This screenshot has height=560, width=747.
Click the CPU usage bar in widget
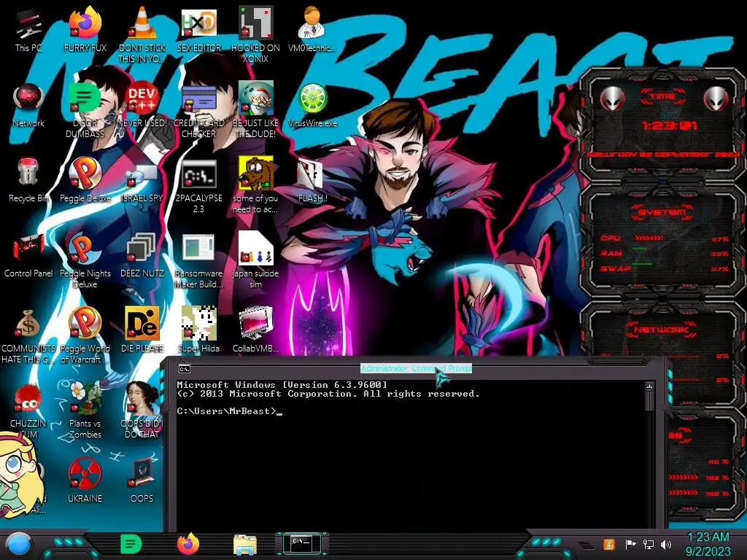click(649, 238)
